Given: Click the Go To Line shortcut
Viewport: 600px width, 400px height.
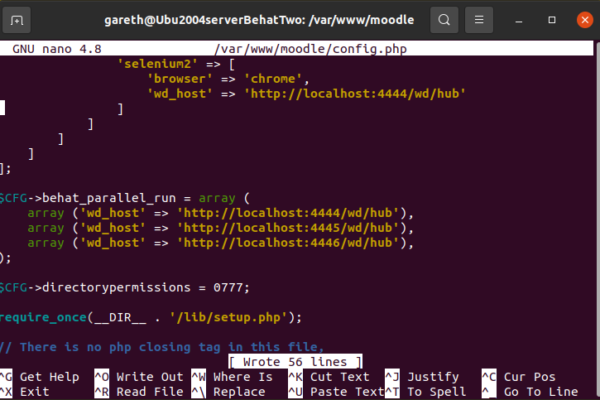Looking at the screenshot, I should [x=530, y=392].
